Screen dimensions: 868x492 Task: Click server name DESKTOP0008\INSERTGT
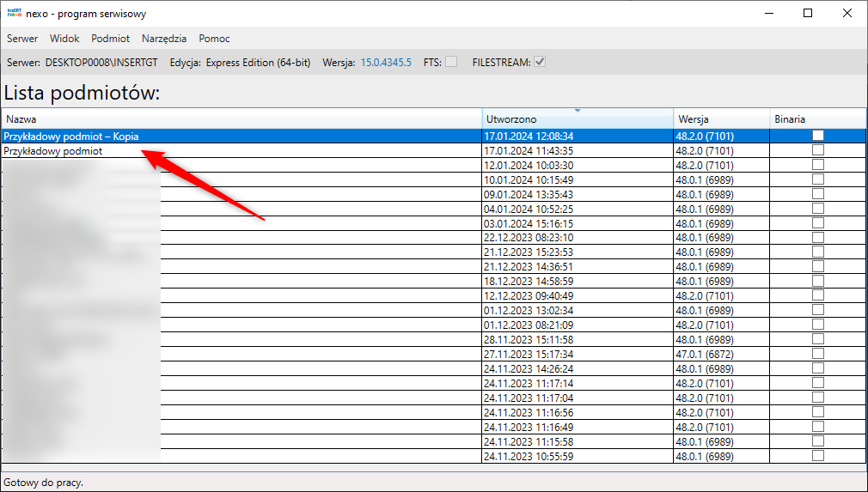coord(101,63)
